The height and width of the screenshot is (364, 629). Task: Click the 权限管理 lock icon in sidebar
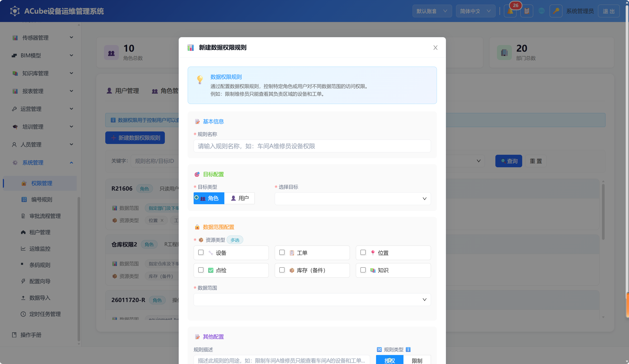coord(24,183)
